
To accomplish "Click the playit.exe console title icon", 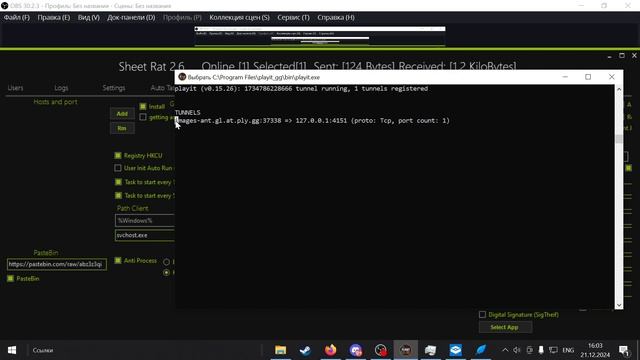I will (x=182, y=77).
